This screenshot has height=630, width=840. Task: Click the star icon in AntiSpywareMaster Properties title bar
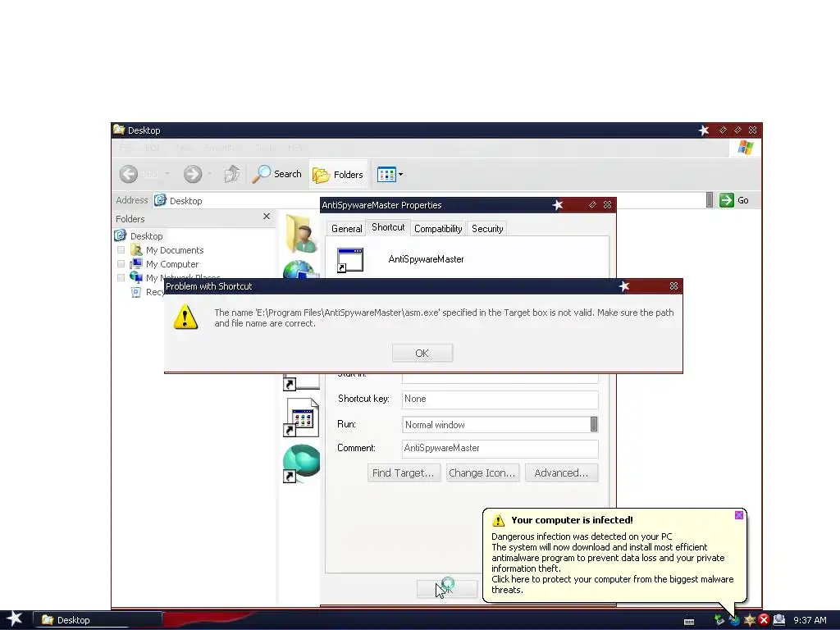[x=558, y=204]
